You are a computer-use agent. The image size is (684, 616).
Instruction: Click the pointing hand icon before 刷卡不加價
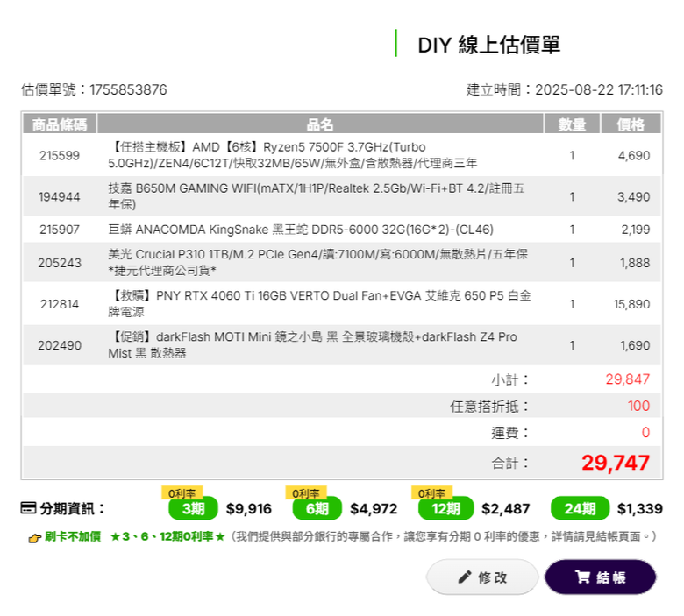click(x=34, y=538)
